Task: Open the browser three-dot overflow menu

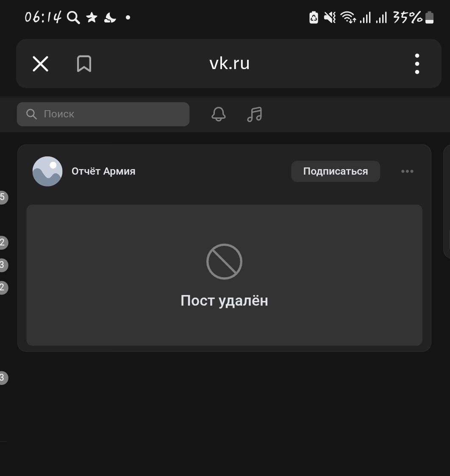Action: coord(417,64)
